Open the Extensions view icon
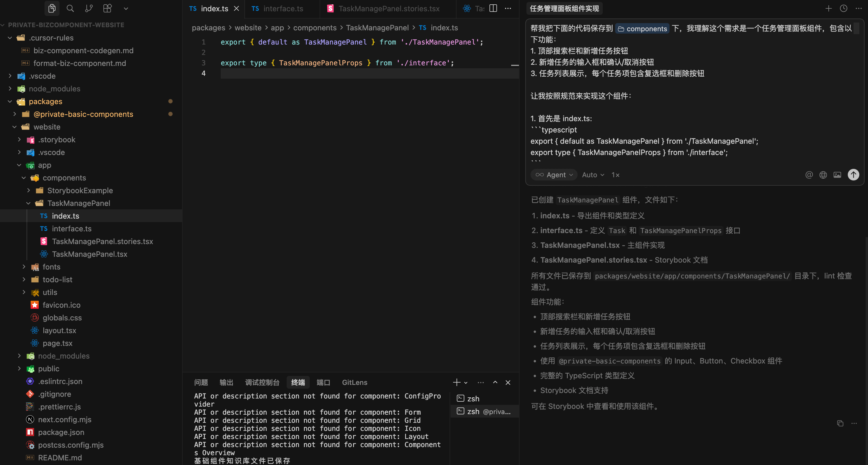868x465 pixels. coord(107,8)
